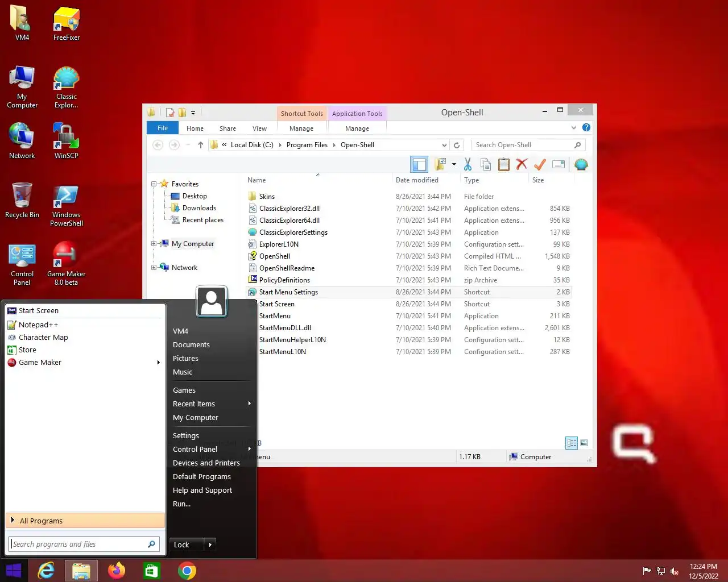Expand My Computer node in navigation pane
Image resolution: width=728 pixels, height=582 pixels.
(x=154, y=244)
